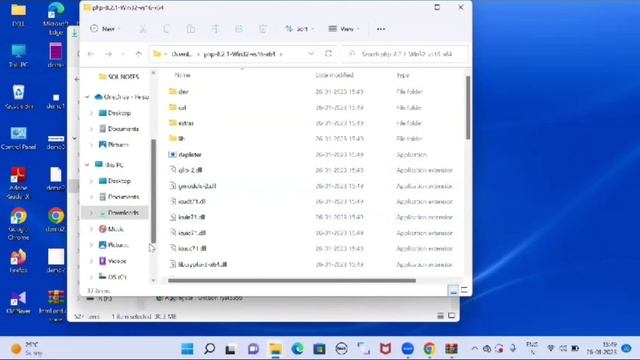
Task: Click the Forward navigation arrow
Action: pyautogui.click(x=108, y=54)
